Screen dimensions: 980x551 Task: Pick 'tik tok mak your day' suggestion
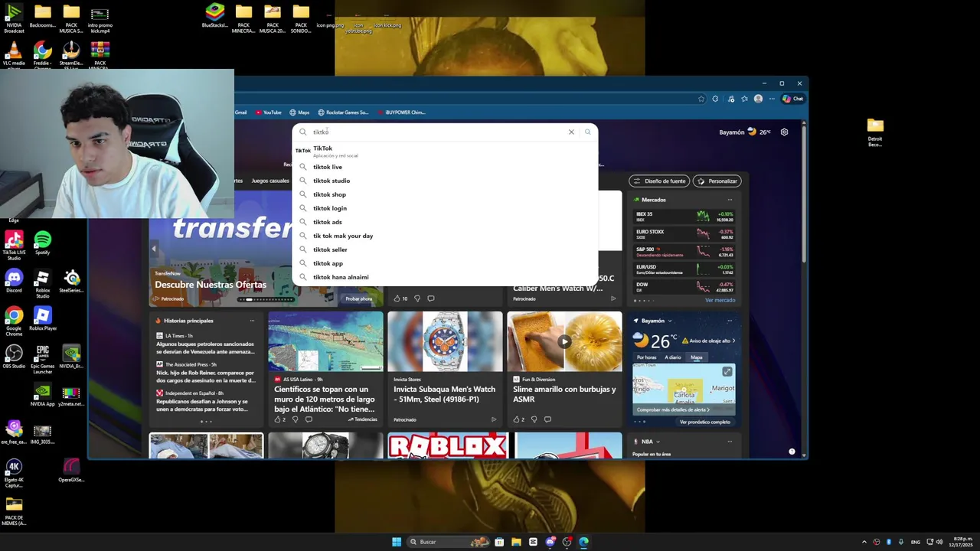tap(445, 236)
